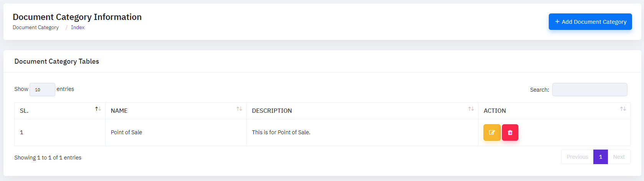Image resolution: width=644 pixels, height=181 pixels.
Task: Focus the Search input field
Action: [x=589, y=90]
